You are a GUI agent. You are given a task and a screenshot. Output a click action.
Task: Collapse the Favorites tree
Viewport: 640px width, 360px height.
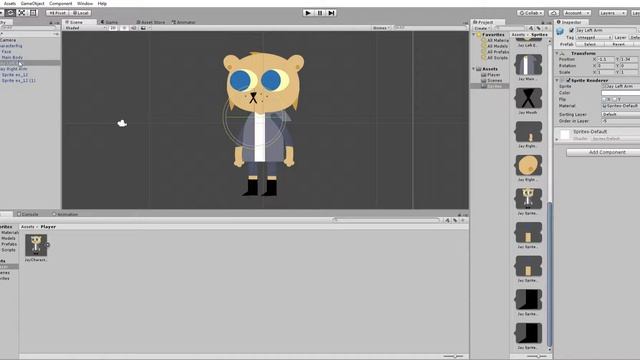pos(474,35)
